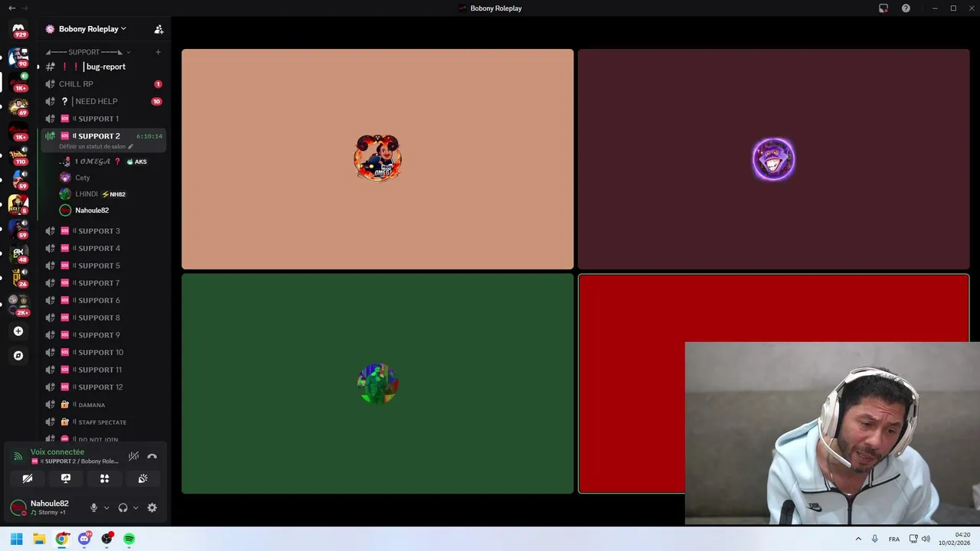Join SUPPORT 4 voice channel
The image size is (980, 551).
click(x=103, y=248)
